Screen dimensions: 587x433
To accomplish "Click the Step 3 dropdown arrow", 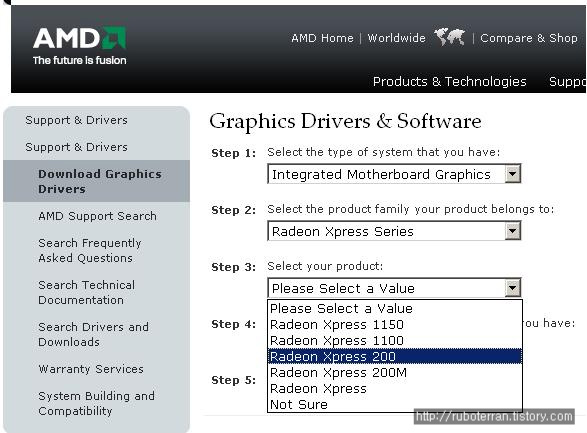I will [x=513, y=288].
